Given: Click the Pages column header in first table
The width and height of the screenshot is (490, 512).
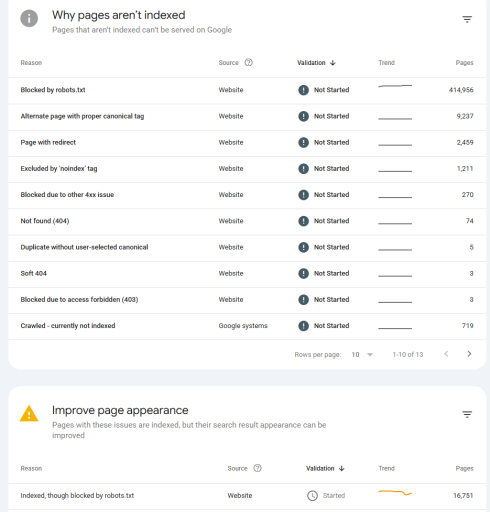Looking at the screenshot, I should click(464, 63).
